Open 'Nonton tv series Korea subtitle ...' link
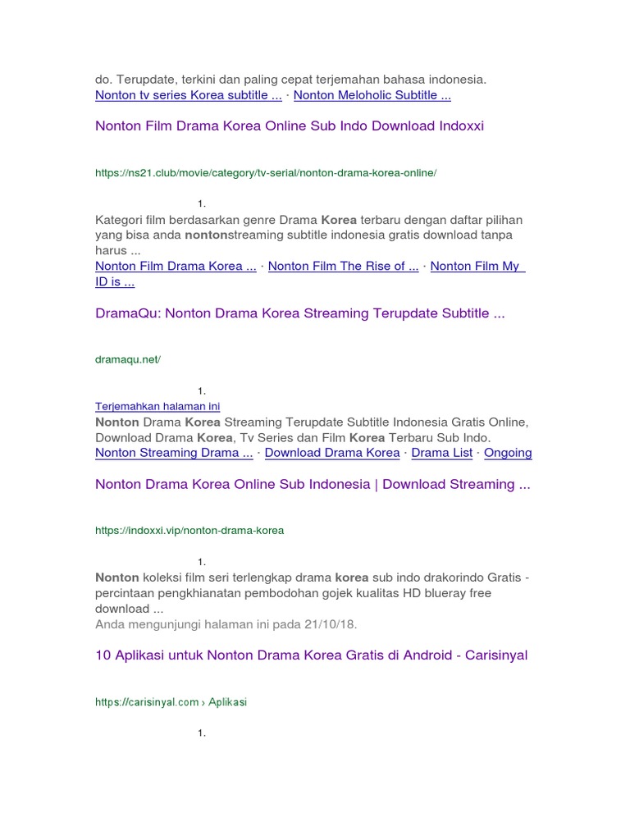 coord(189,95)
